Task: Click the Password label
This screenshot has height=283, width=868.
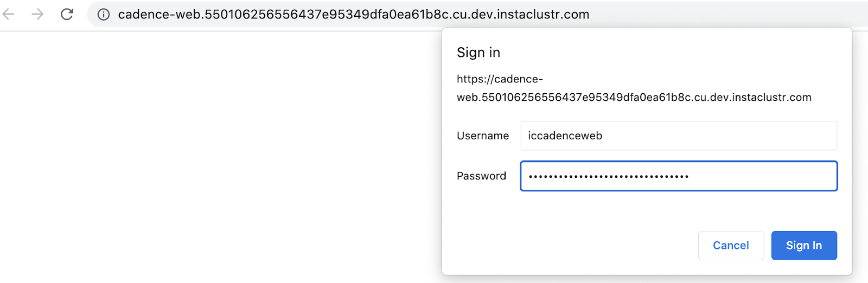Action: [481, 176]
